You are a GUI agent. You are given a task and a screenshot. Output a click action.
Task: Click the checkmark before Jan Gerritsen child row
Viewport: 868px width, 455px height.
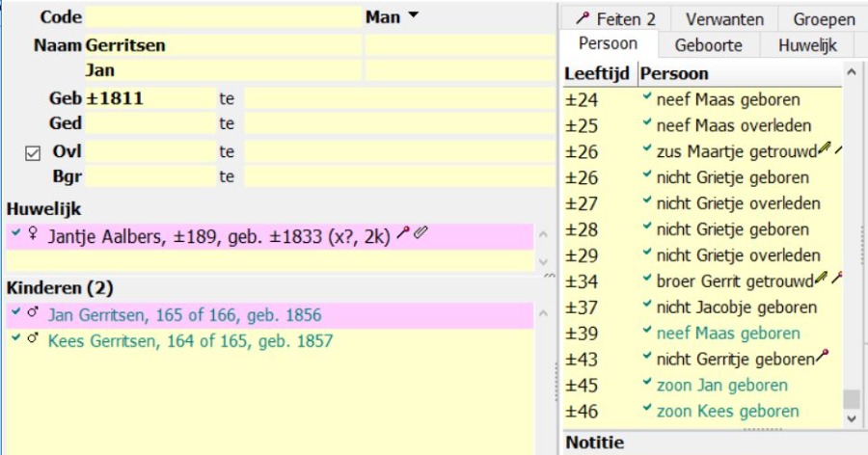pos(15,314)
